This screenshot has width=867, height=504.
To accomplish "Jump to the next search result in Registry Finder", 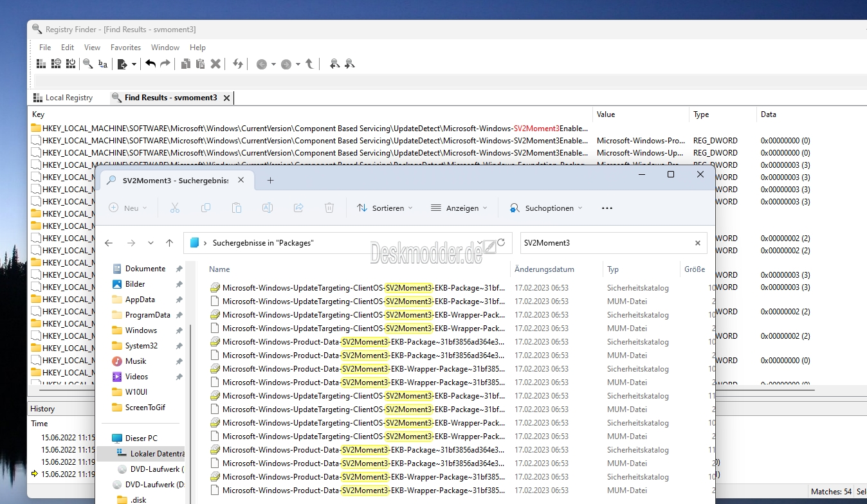I will [349, 64].
